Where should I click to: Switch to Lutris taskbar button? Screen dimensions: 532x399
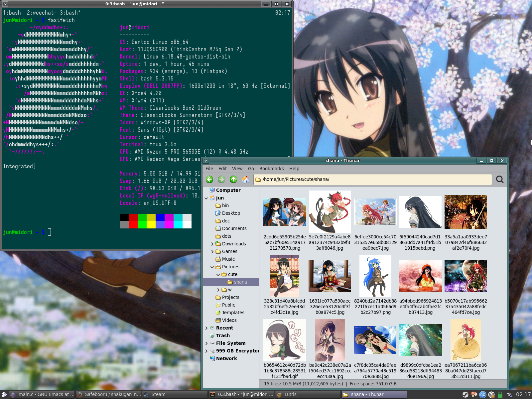[308, 395]
